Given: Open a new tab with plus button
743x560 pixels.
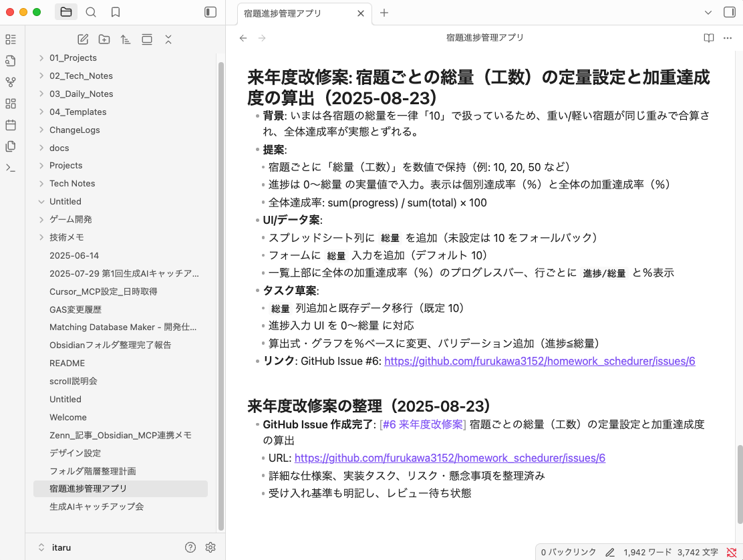Looking at the screenshot, I should click(384, 13).
